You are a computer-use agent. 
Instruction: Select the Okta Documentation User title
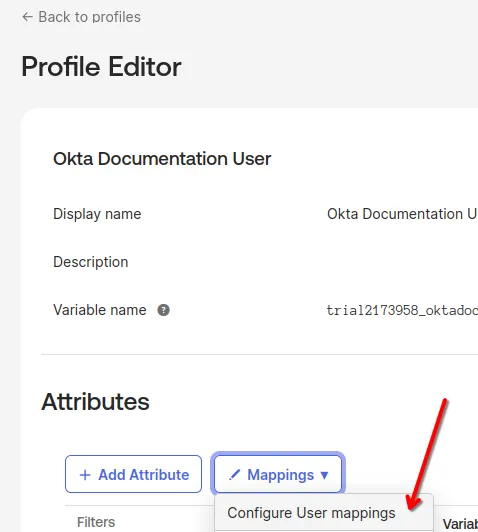coord(162,159)
